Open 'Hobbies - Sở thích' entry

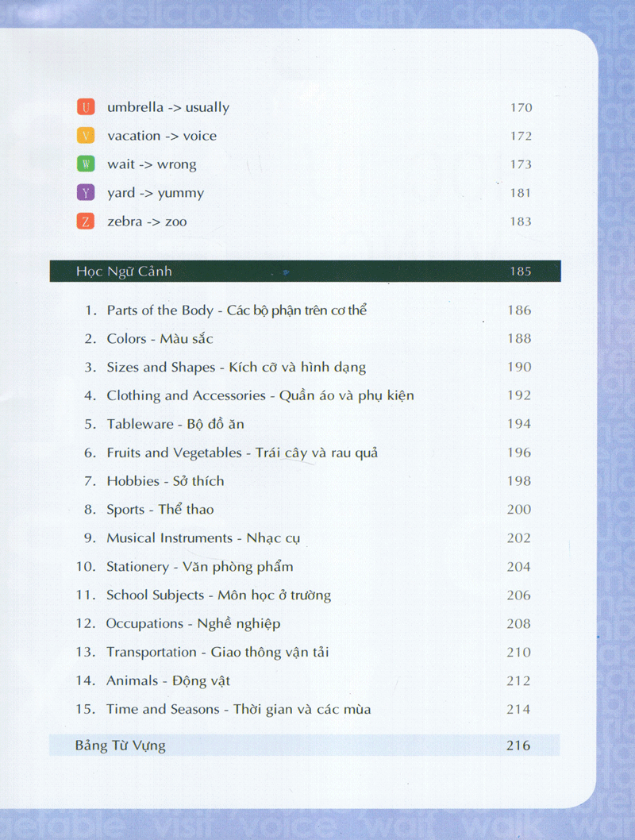pos(165,481)
